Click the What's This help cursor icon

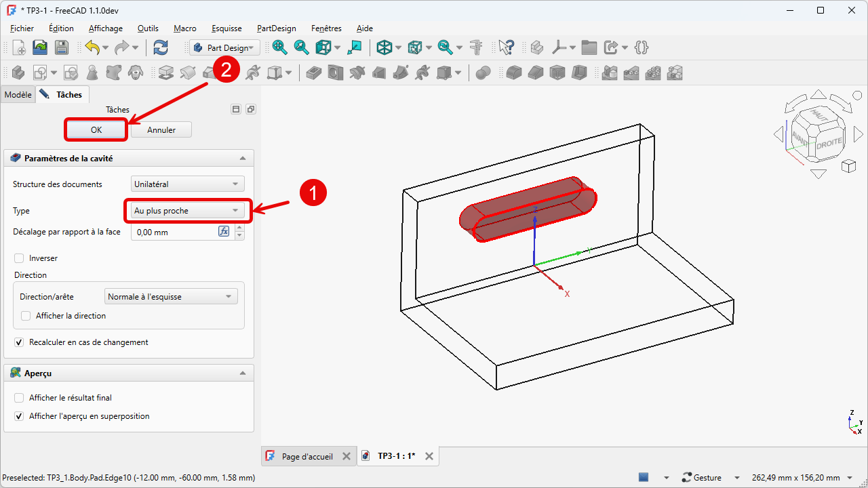tap(506, 47)
